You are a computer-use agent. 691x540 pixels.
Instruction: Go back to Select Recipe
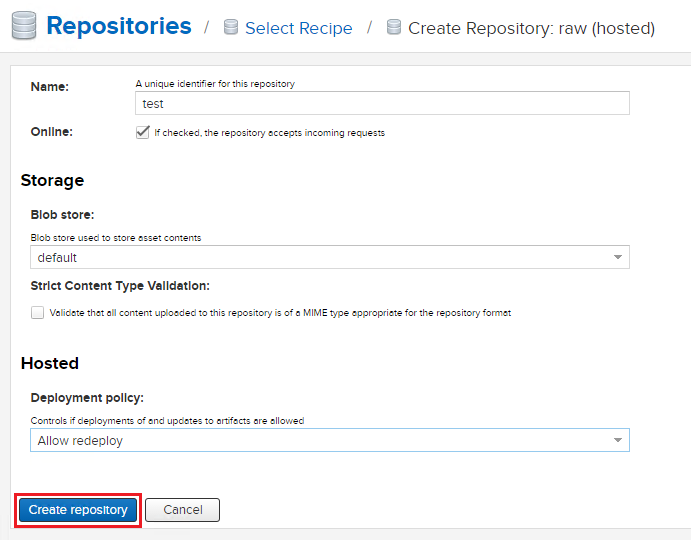pos(299,28)
